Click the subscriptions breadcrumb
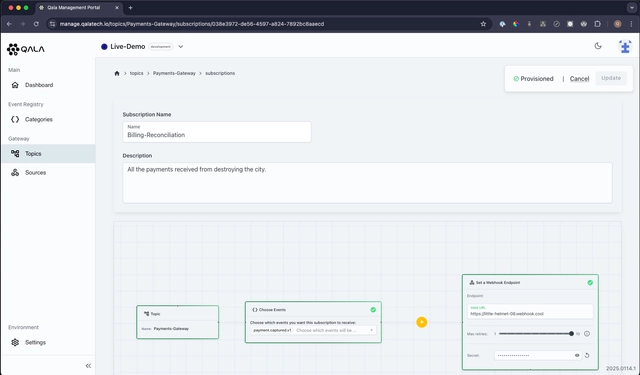 coord(220,73)
